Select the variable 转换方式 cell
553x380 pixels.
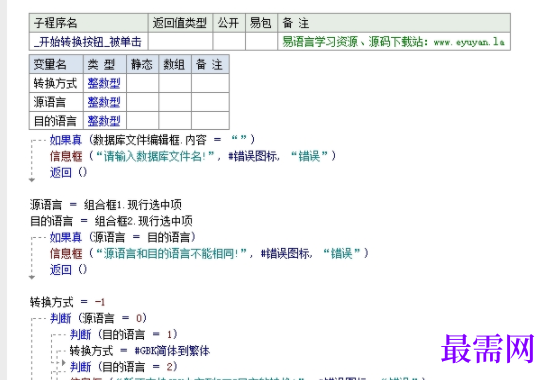coord(56,83)
